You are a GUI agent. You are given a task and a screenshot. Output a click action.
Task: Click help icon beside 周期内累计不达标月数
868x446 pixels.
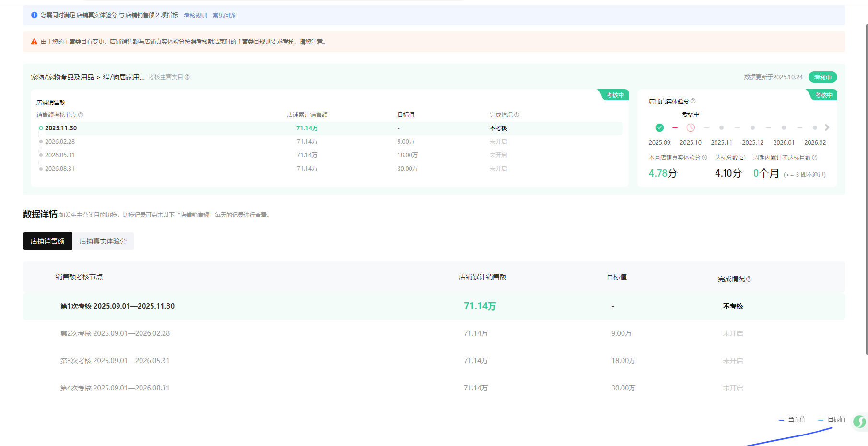click(x=815, y=158)
